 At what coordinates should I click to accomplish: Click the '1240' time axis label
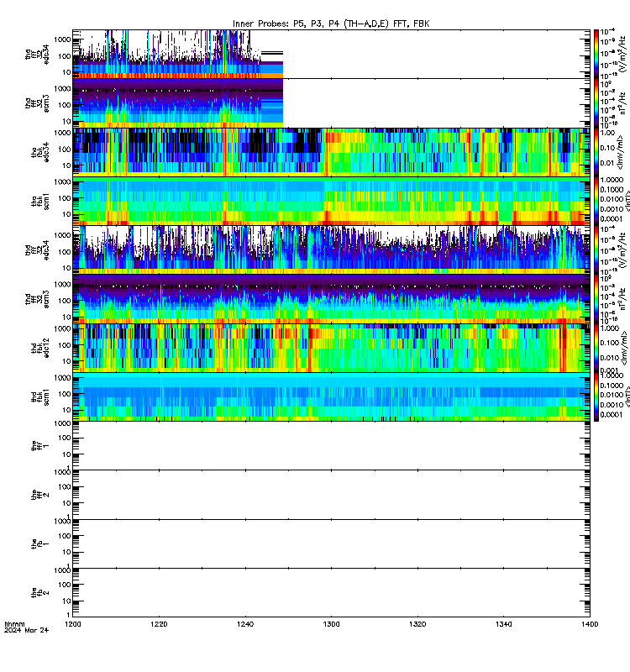point(245,624)
